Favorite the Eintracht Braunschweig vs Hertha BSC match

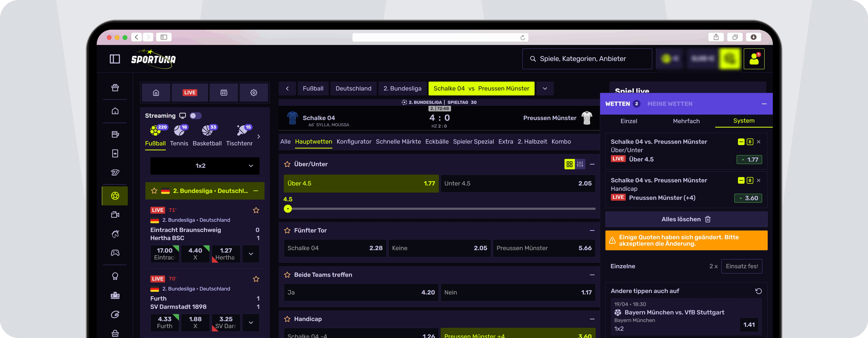tap(256, 210)
